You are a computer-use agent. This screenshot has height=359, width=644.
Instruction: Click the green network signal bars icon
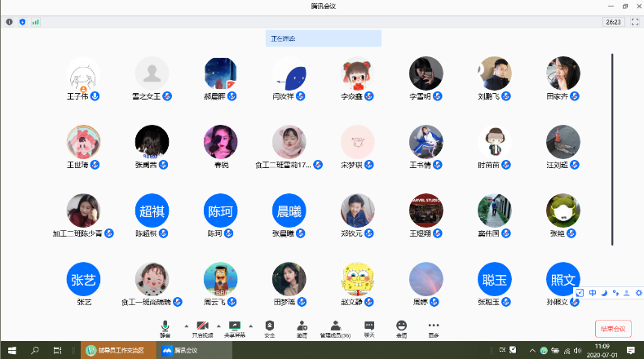(35, 22)
